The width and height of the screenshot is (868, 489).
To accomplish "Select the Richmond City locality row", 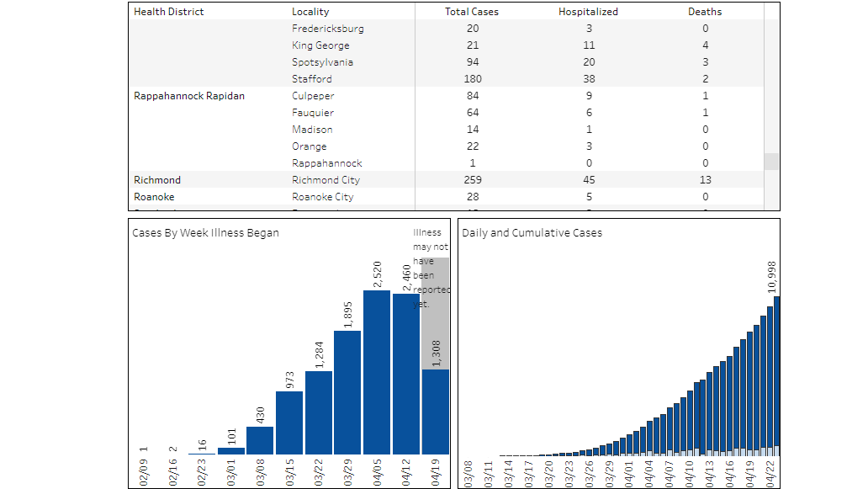I will pos(326,180).
